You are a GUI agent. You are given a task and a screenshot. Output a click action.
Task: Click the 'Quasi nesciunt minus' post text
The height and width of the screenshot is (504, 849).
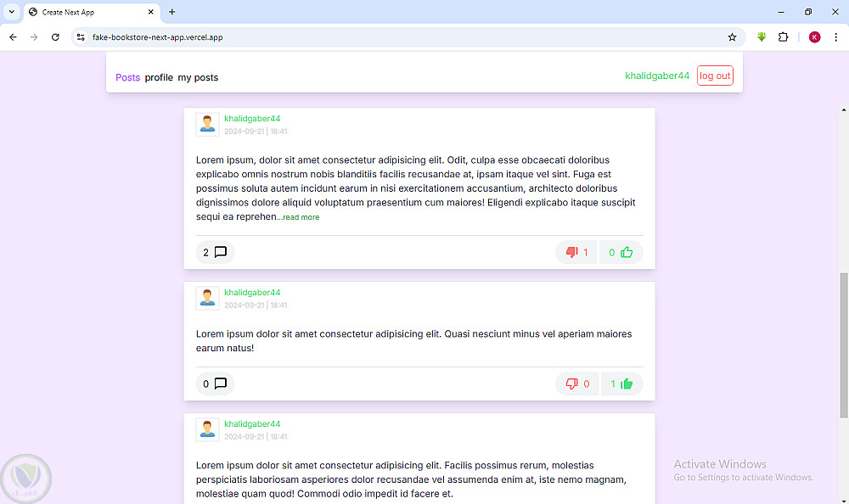413,341
